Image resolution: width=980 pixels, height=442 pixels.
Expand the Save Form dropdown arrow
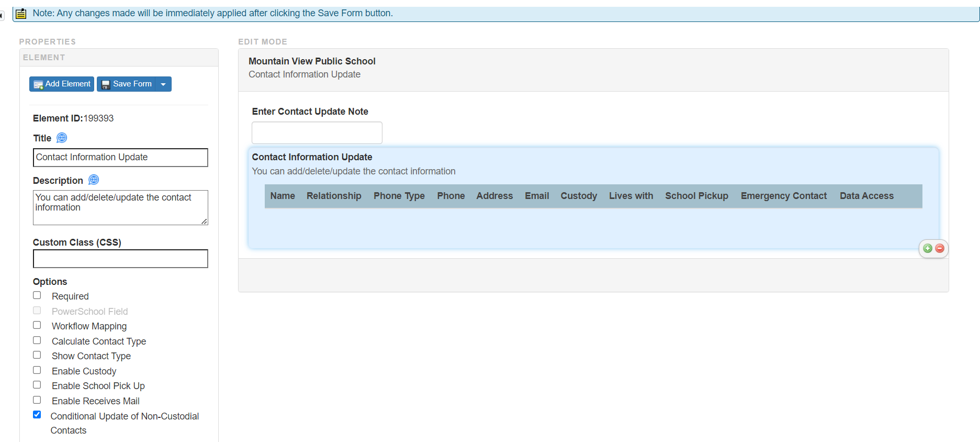(x=163, y=84)
